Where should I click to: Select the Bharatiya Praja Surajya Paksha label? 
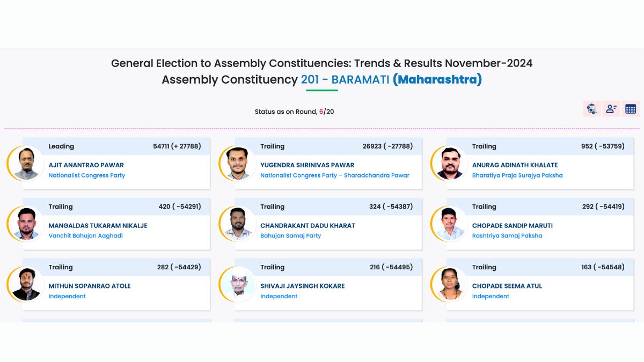(517, 175)
